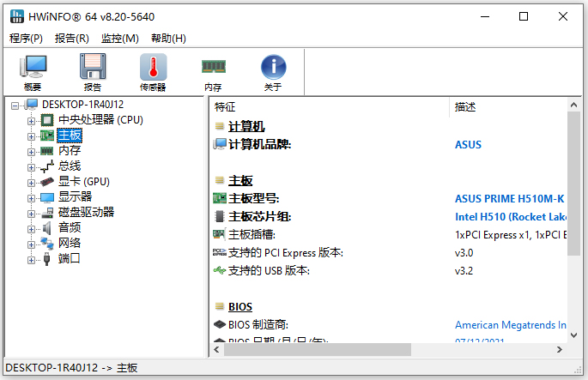Click the 音频 speaker icon in tree
This screenshot has width=588, height=380.
(x=47, y=227)
